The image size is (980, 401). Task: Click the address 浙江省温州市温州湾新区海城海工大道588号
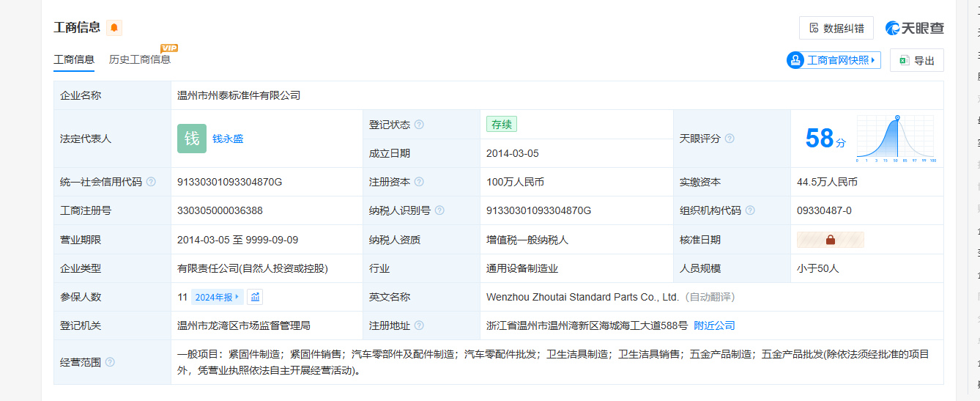(587, 325)
